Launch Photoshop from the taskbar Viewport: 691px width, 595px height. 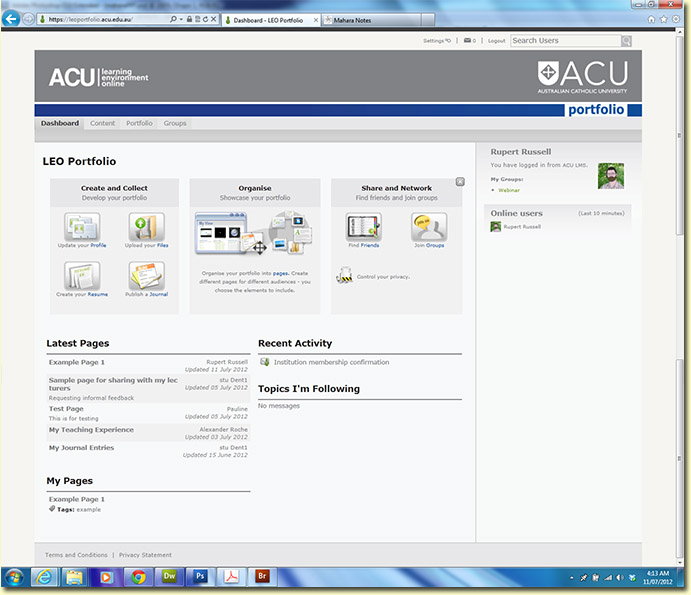point(200,577)
